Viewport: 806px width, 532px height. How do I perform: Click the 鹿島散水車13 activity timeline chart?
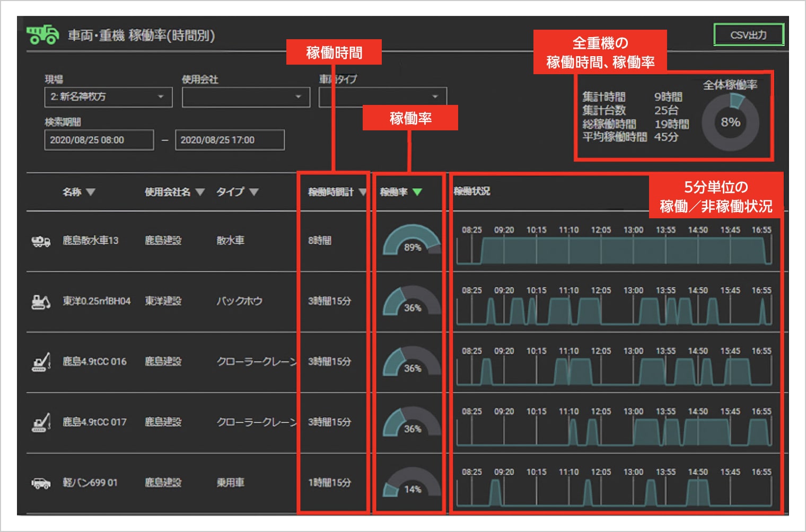[x=615, y=245]
